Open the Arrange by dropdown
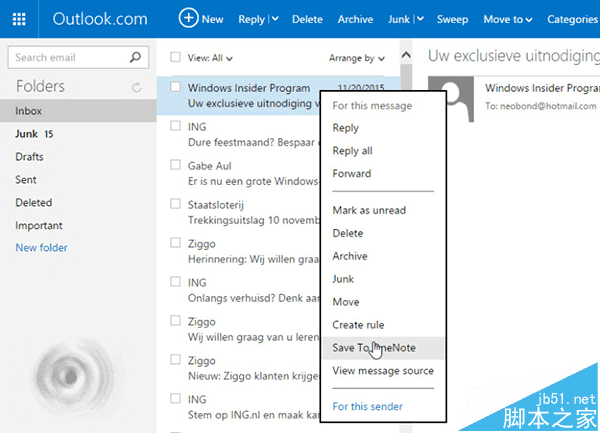Screen dimensions: 600x433 point(357,58)
